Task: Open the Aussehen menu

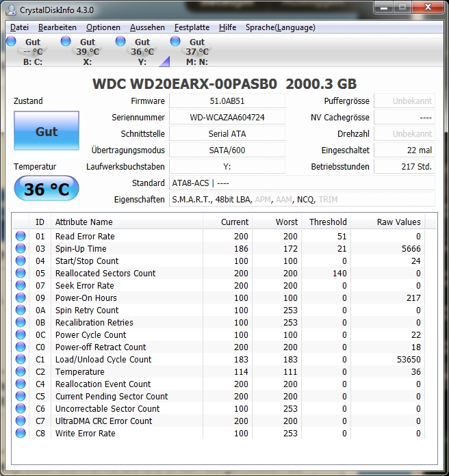Action: (147, 27)
